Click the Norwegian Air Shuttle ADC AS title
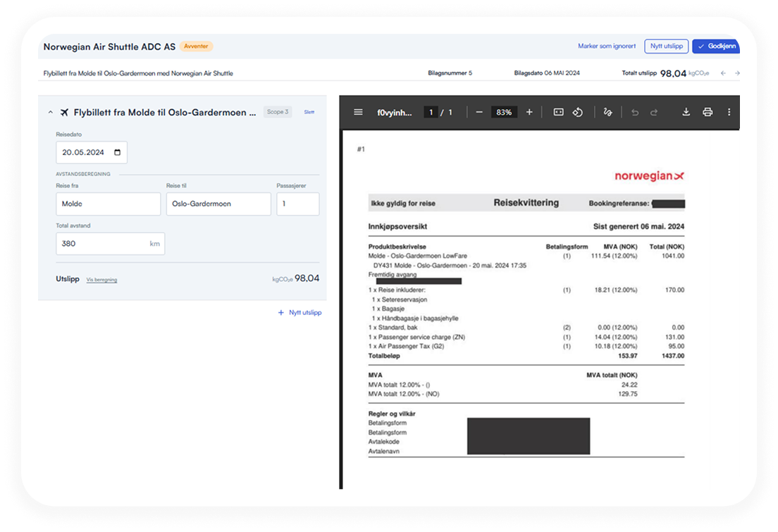Screen dimensions: 778x532 tap(109, 47)
